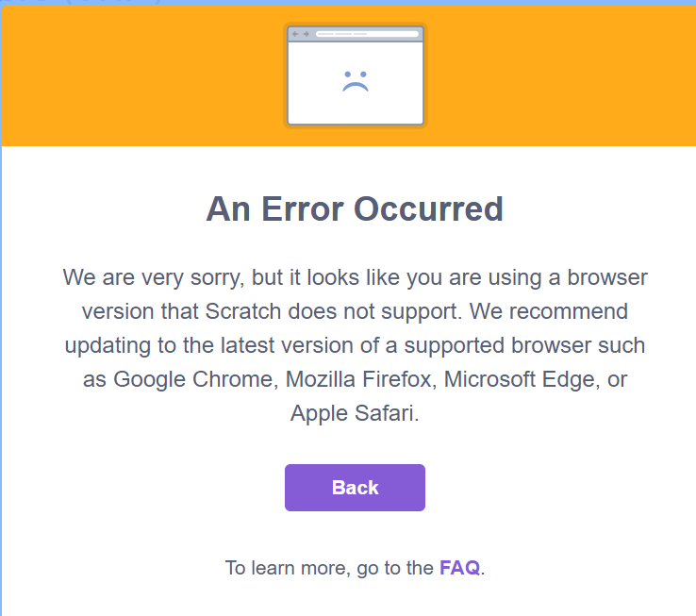This screenshot has height=616, width=696.
Task: Click the "An Error Occurred" heading
Action: (355, 208)
